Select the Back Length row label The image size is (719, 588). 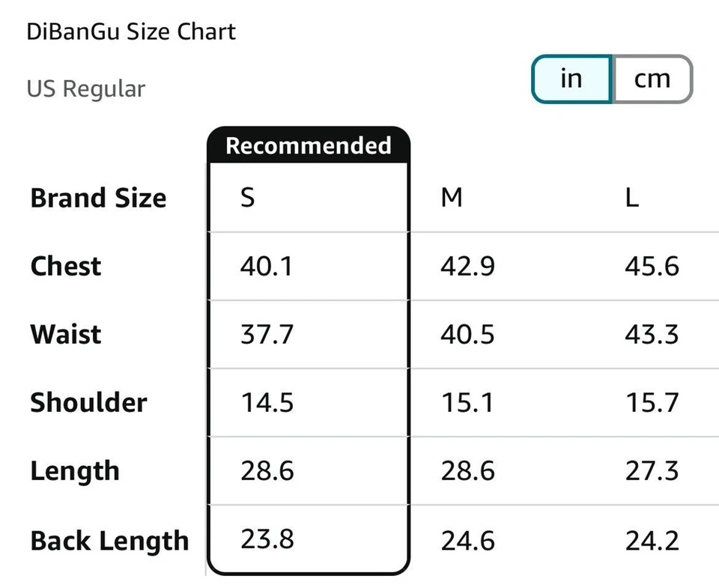pyautogui.click(x=109, y=540)
